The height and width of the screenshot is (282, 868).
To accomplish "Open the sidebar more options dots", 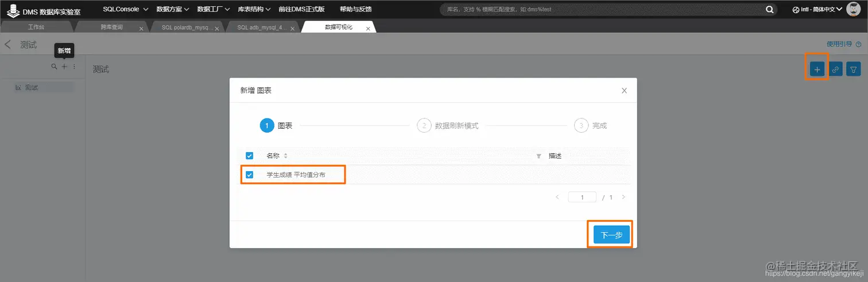I will pyautogui.click(x=74, y=67).
